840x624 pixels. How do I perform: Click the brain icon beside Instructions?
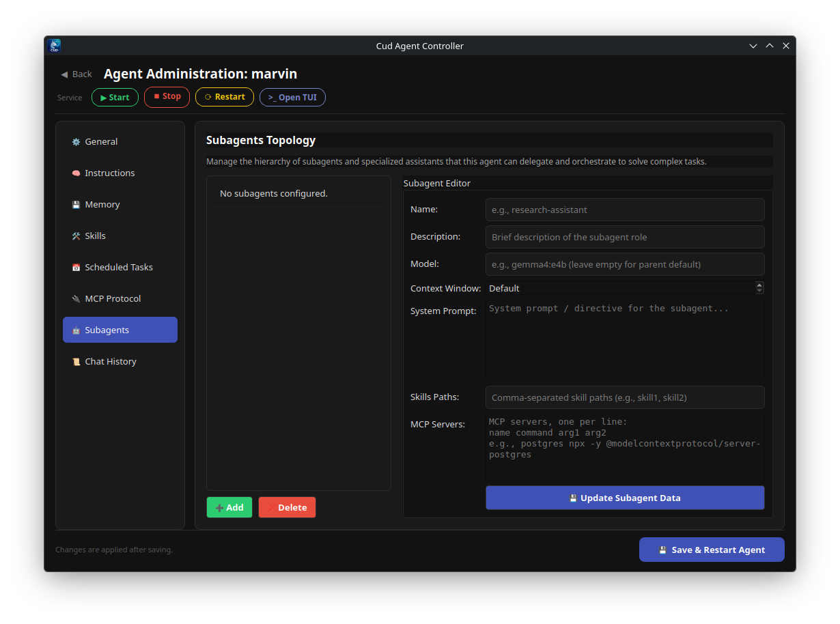coord(76,173)
